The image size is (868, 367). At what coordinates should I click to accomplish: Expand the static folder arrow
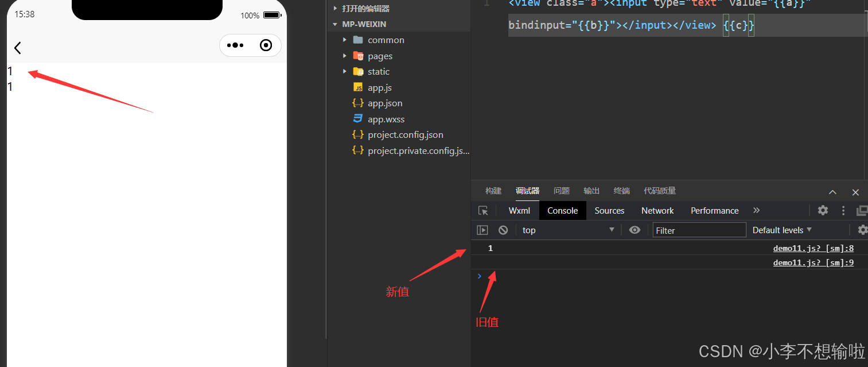344,71
